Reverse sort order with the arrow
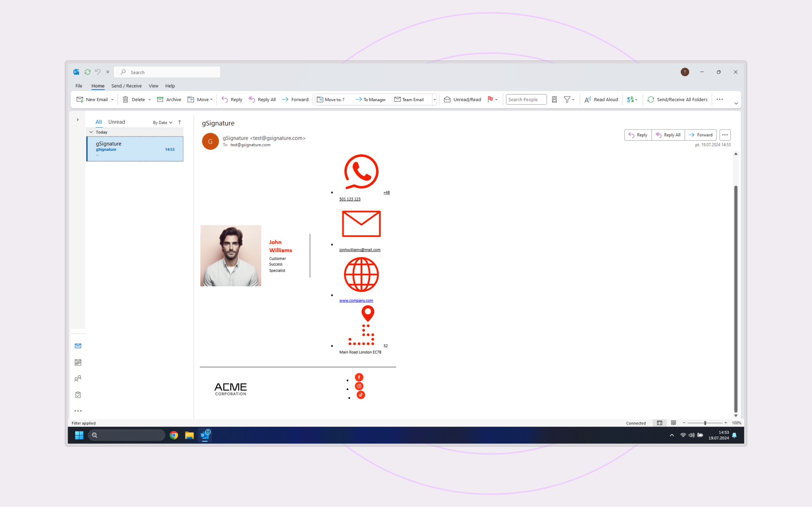812x507 pixels. 180,123
